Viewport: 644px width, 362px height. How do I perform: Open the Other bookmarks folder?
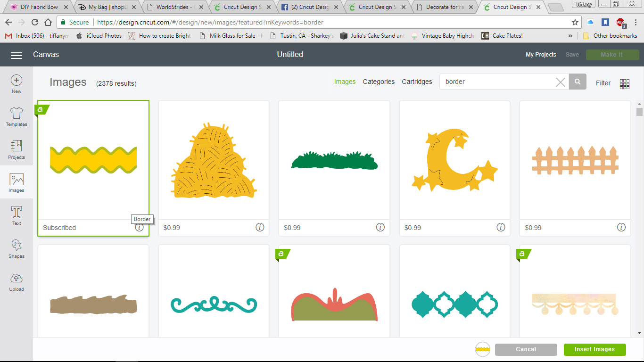click(611, 36)
